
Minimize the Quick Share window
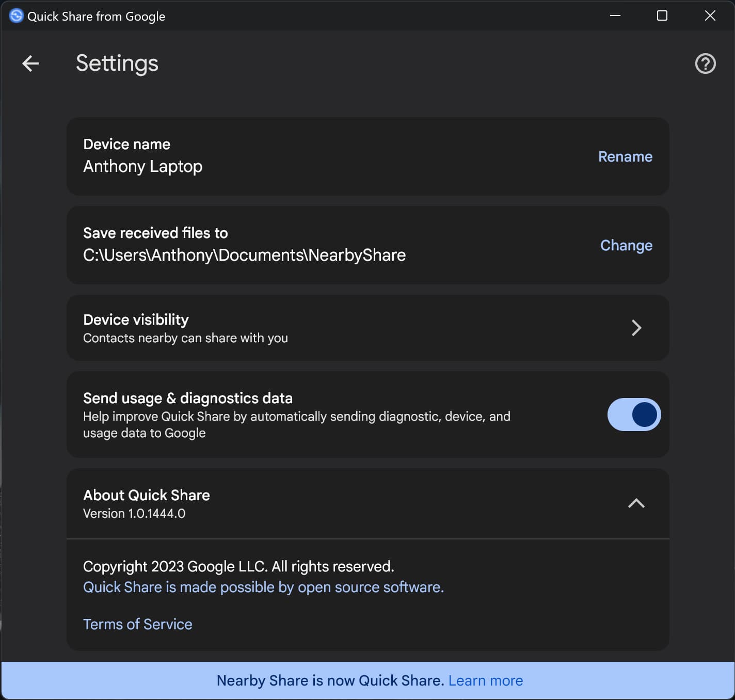[615, 15]
